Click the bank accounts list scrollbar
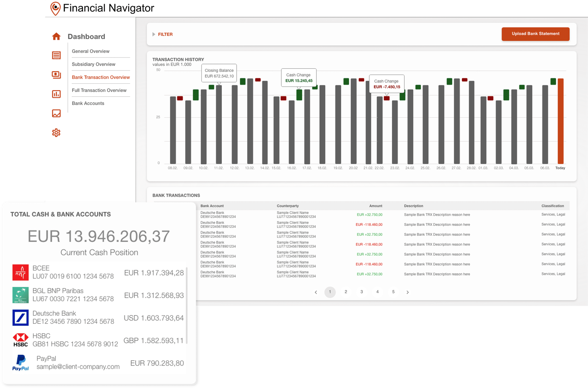 pos(187,305)
